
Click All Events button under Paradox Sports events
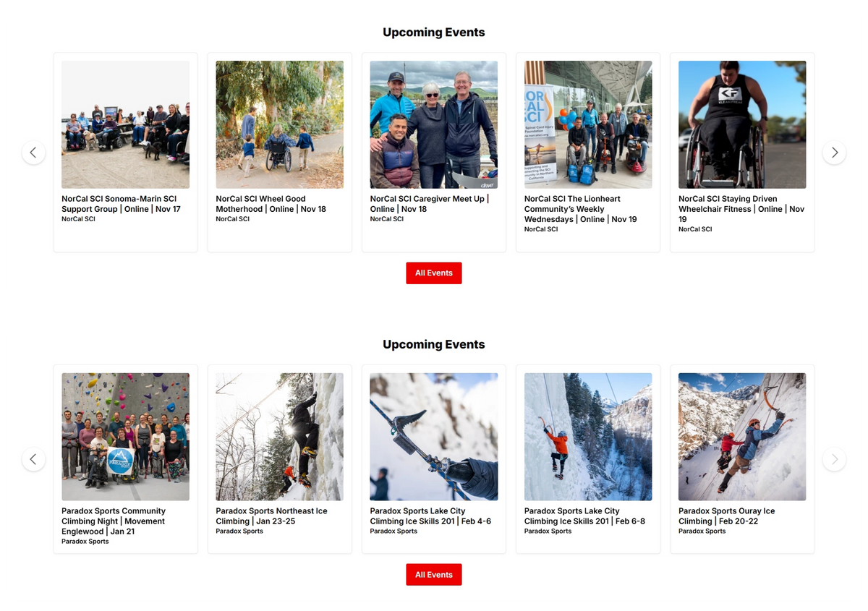click(434, 575)
